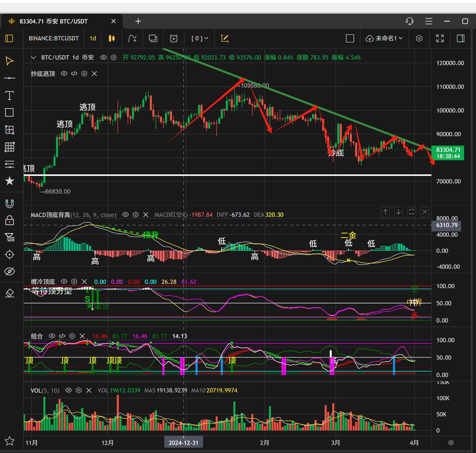This screenshot has height=453, width=476.
Task: Open the drawing pencil tool in toolbar
Action: pos(225,38)
